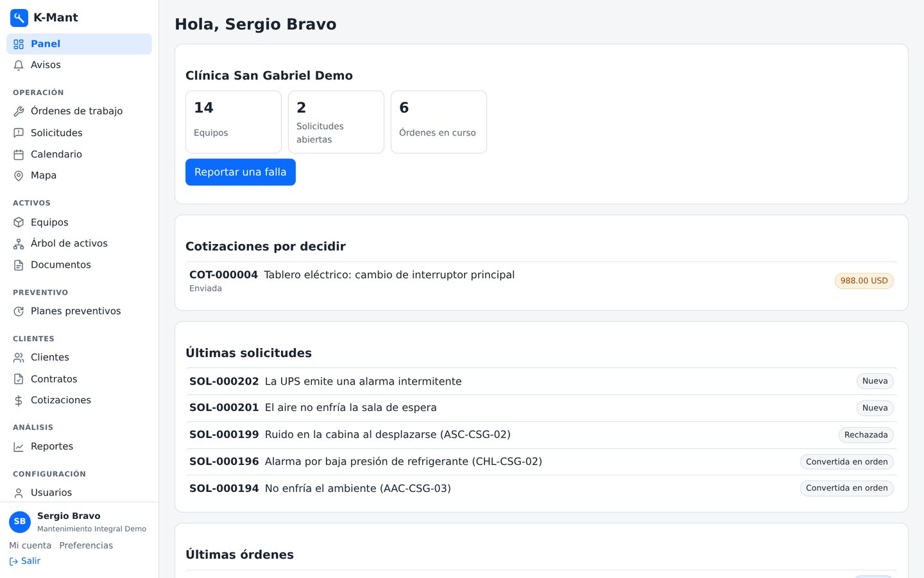The width and height of the screenshot is (924, 578).
Task: Click the Clientes people icon
Action: pyautogui.click(x=19, y=358)
